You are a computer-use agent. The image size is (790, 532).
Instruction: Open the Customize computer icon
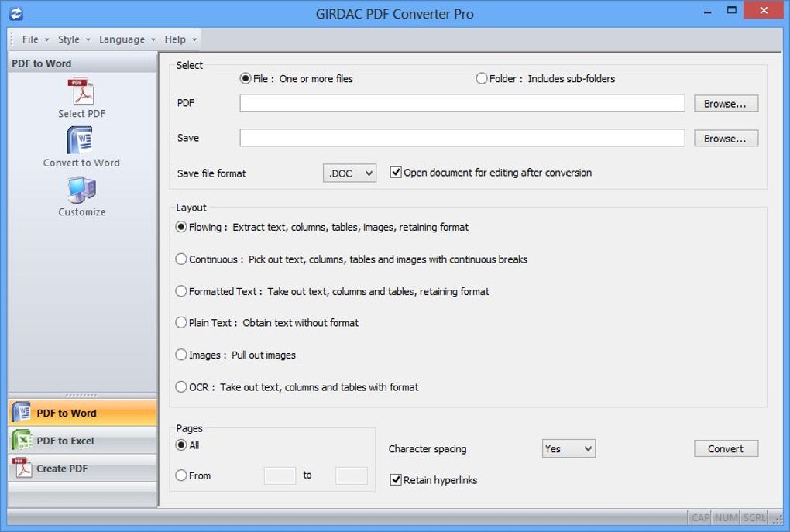point(81,190)
